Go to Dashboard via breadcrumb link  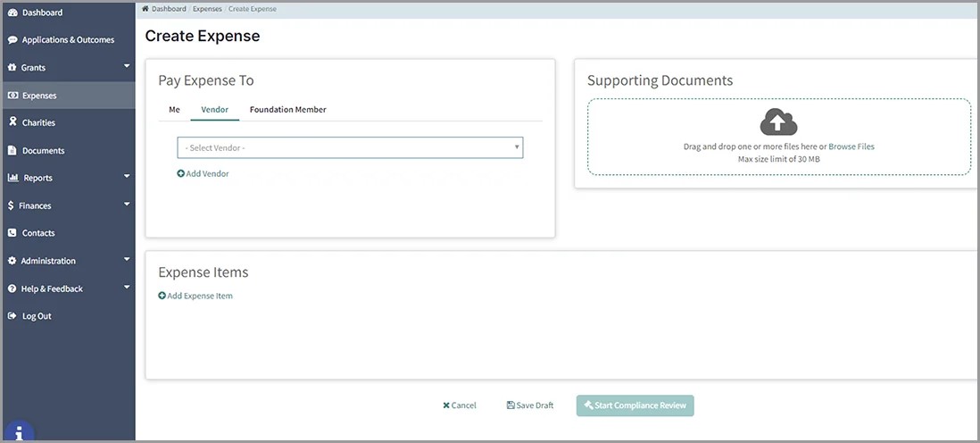pos(168,9)
